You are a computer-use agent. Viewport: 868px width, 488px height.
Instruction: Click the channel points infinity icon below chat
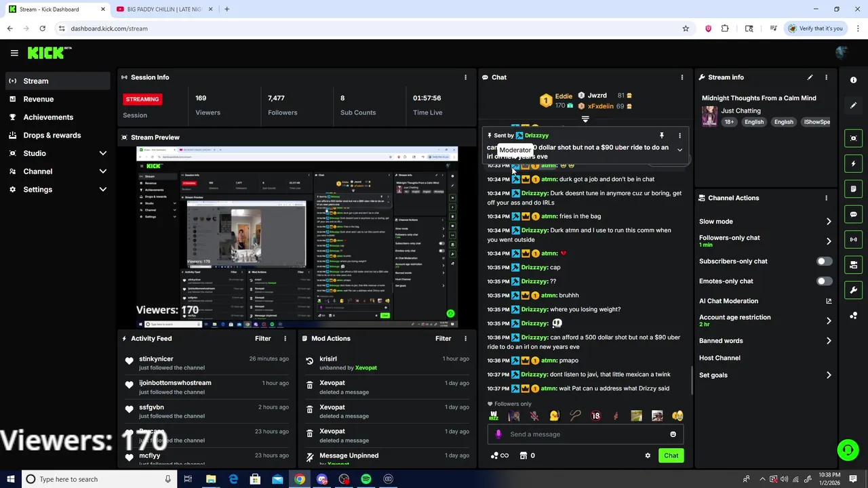(499, 455)
